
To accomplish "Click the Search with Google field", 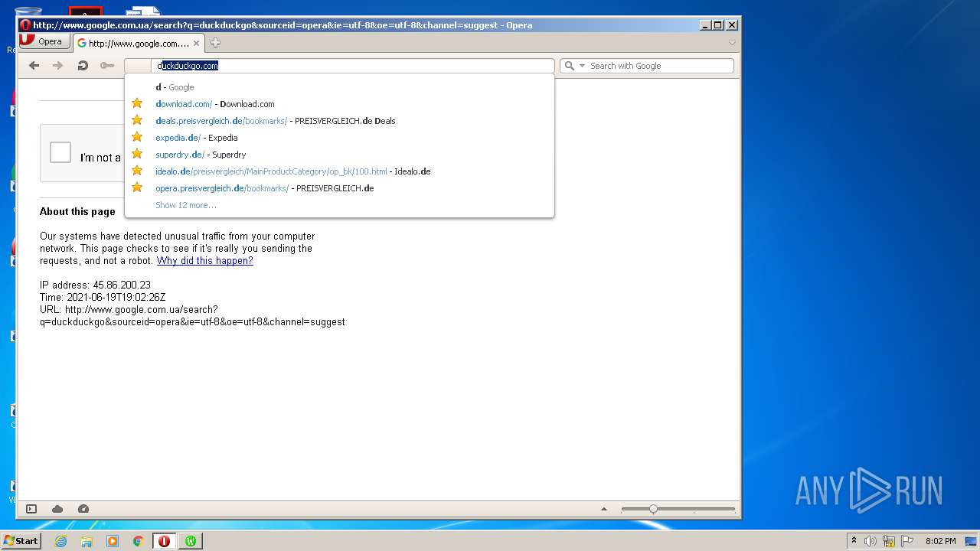I will [660, 66].
